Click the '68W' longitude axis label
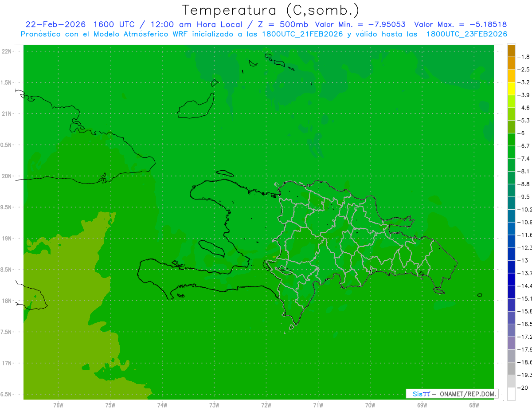Screen dimensions: 532x411 [x=474, y=405]
